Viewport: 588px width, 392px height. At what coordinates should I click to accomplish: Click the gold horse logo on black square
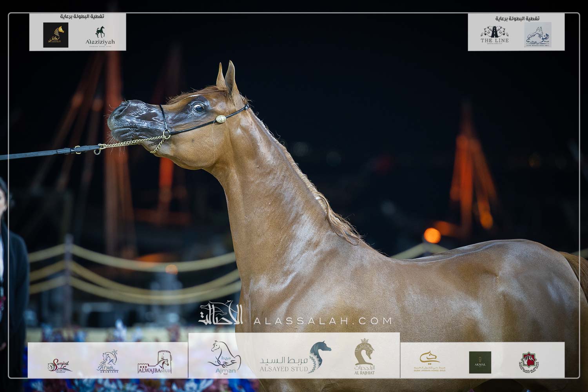pyautogui.click(x=56, y=35)
